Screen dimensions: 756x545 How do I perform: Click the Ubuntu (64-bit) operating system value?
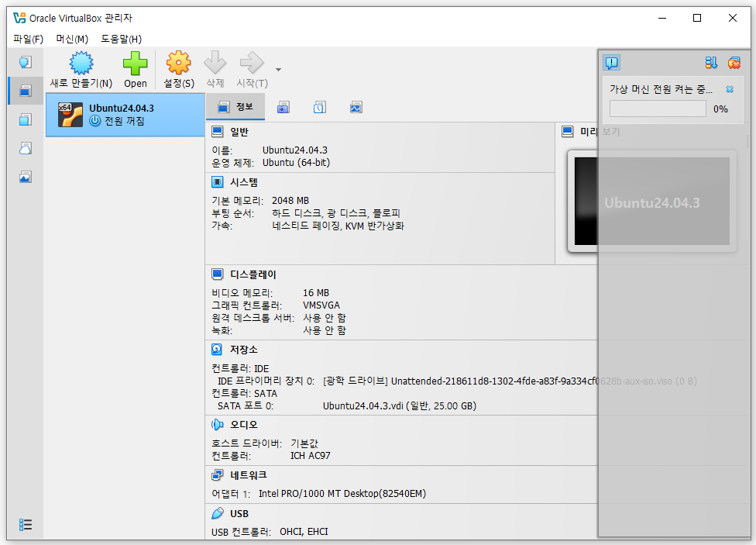click(x=296, y=163)
